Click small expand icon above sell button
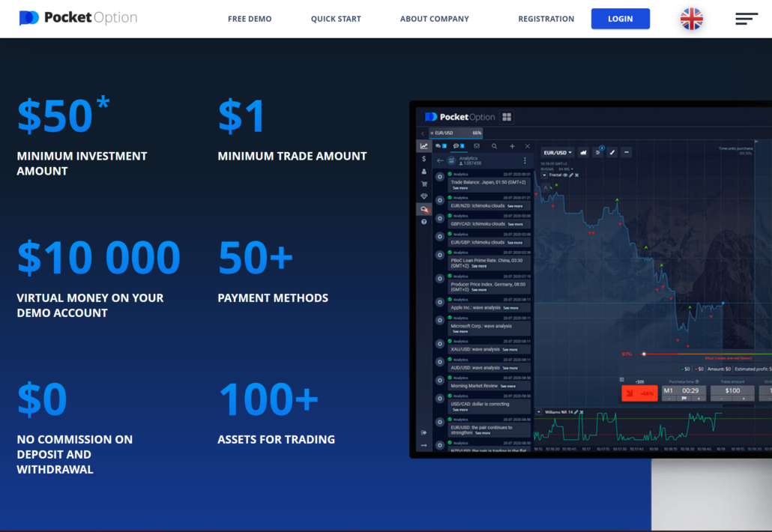 point(622,379)
